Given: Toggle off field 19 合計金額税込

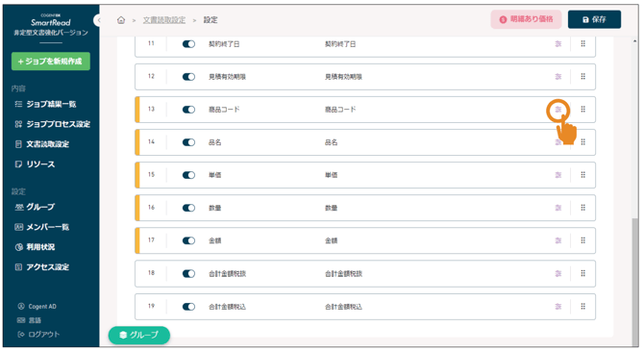Looking at the screenshot, I should point(188,307).
